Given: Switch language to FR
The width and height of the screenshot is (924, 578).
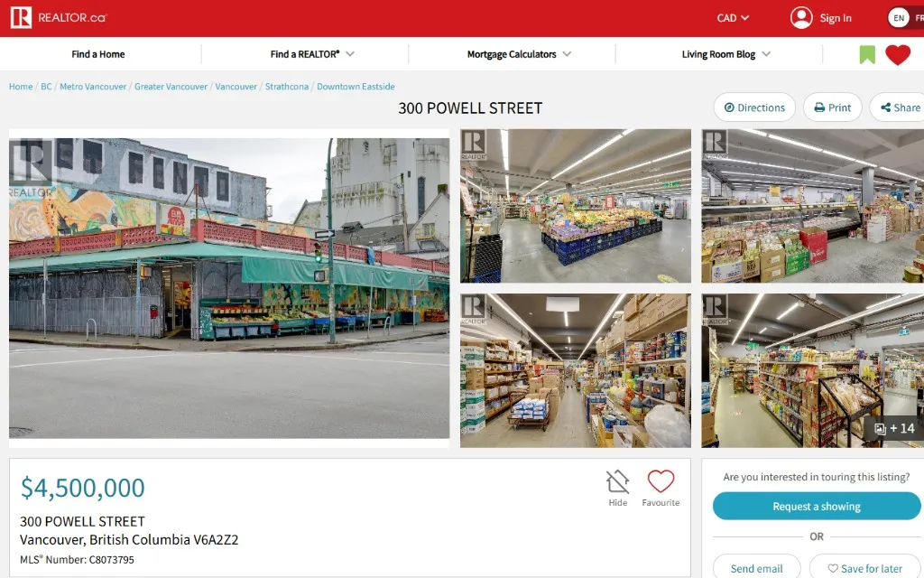Looking at the screenshot, I should point(919,18).
